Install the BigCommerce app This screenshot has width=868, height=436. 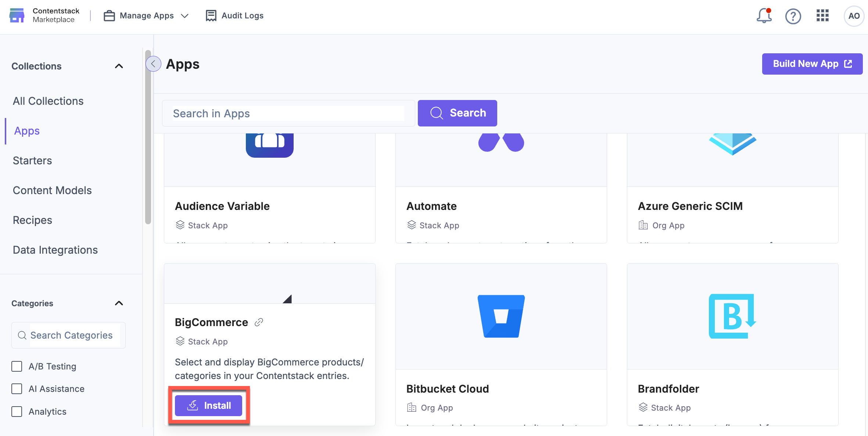(x=208, y=405)
